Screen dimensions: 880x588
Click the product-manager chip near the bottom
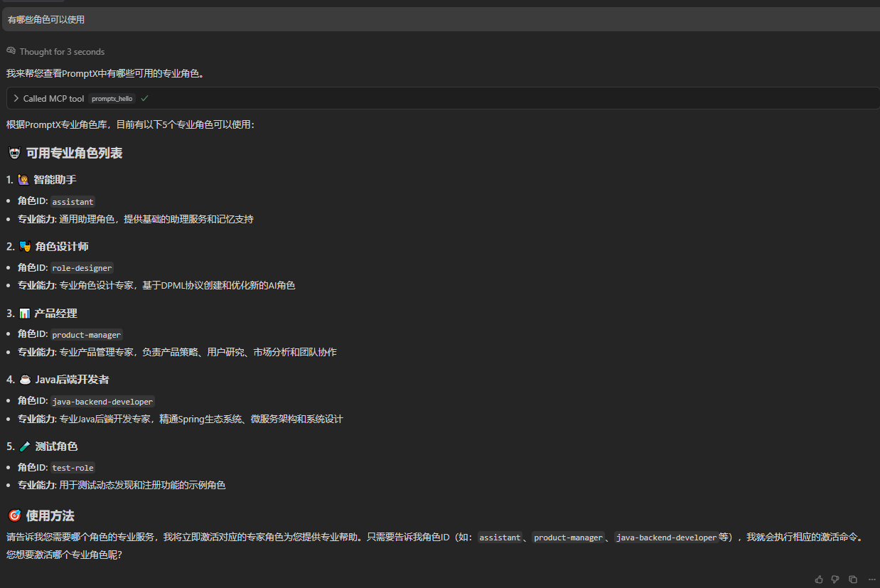click(569, 538)
